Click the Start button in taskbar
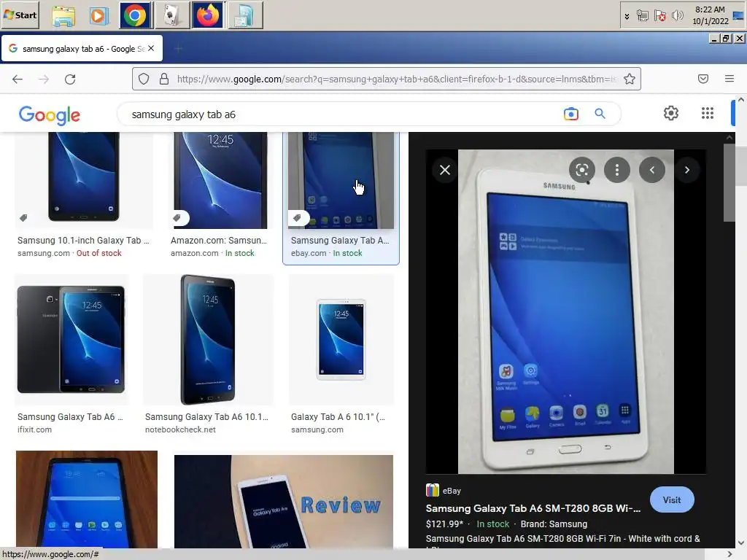Image resolution: width=747 pixels, height=560 pixels. (20, 15)
